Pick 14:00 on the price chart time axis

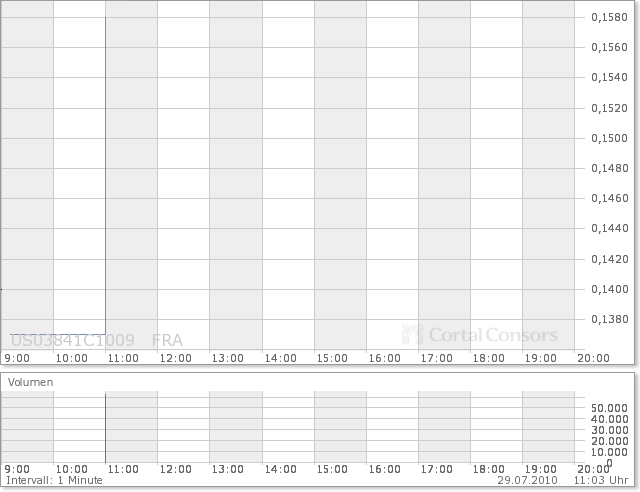coord(280,358)
